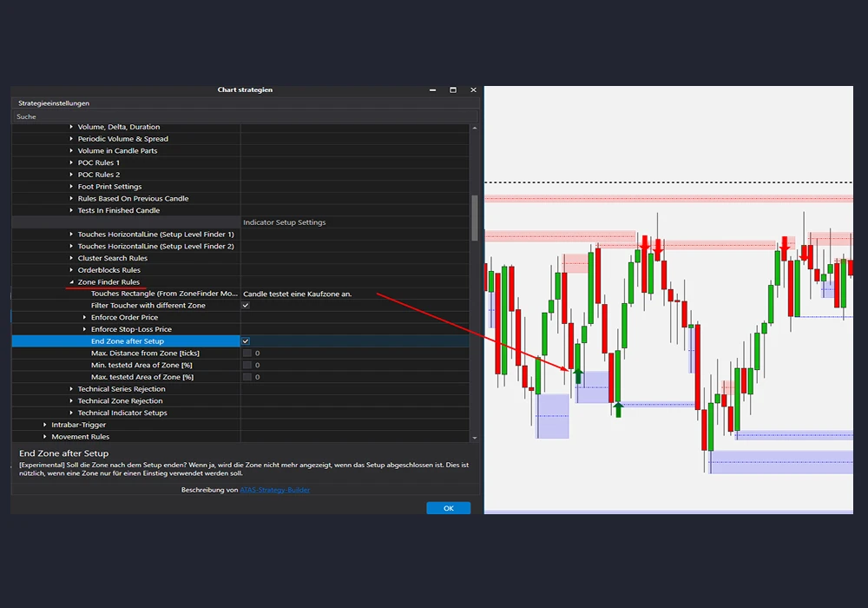Image resolution: width=868 pixels, height=608 pixels.
Task: Click the scrollbar up arrow
Action: coord(475,128)
